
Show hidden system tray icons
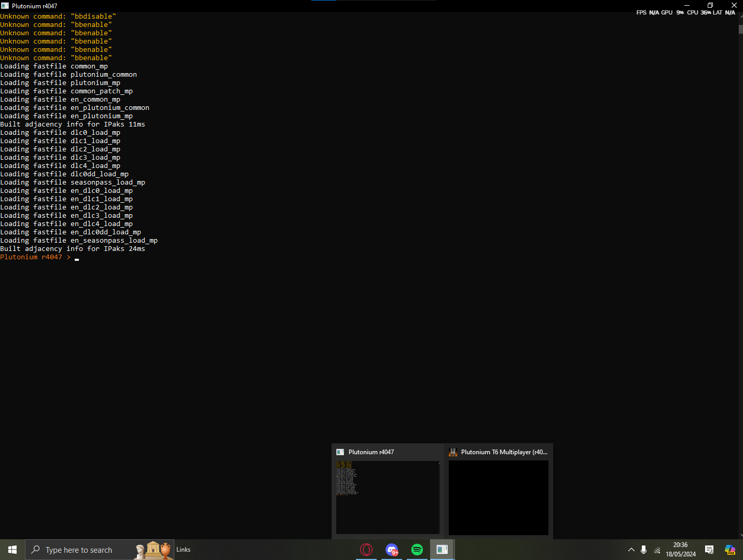631,550
